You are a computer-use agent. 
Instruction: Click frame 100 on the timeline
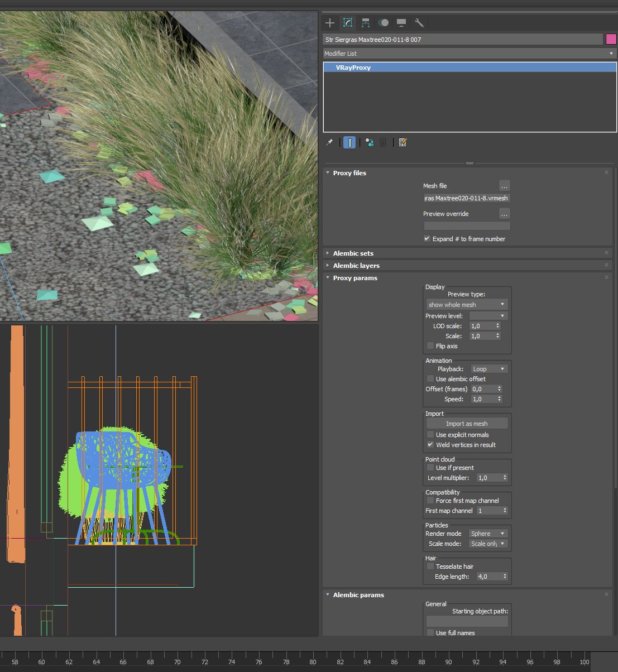[x=585, y=662]
